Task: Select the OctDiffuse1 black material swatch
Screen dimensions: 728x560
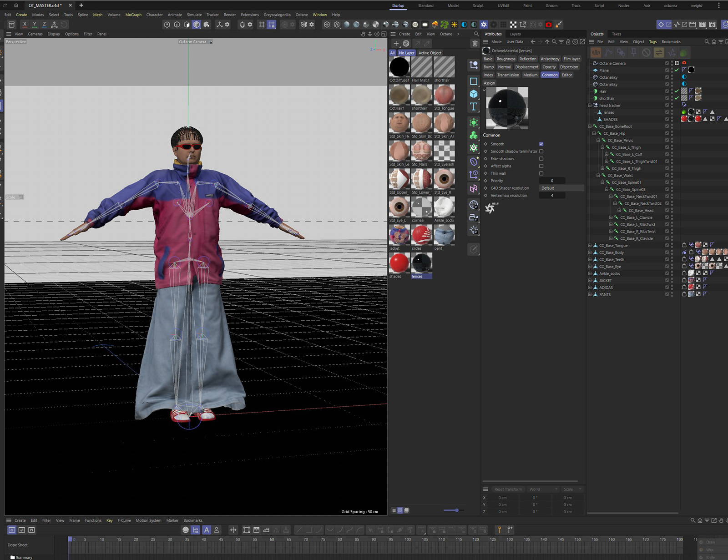Action: [399, 67]
